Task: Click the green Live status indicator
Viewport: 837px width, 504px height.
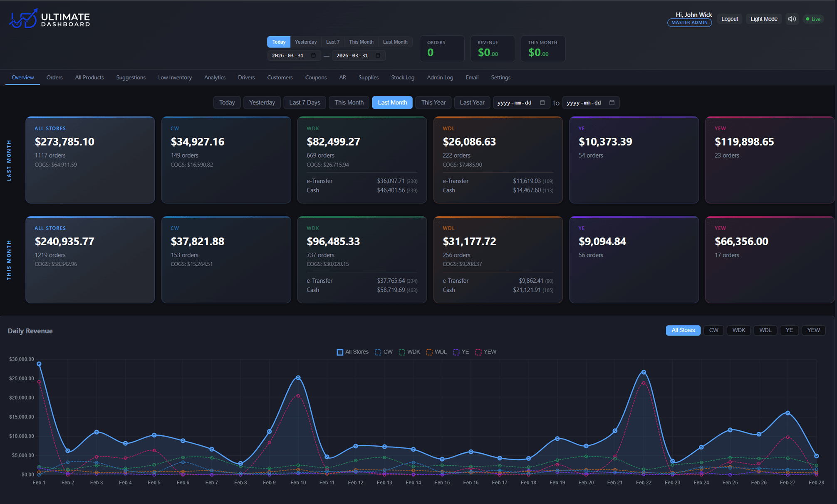Action: point(813,19)
